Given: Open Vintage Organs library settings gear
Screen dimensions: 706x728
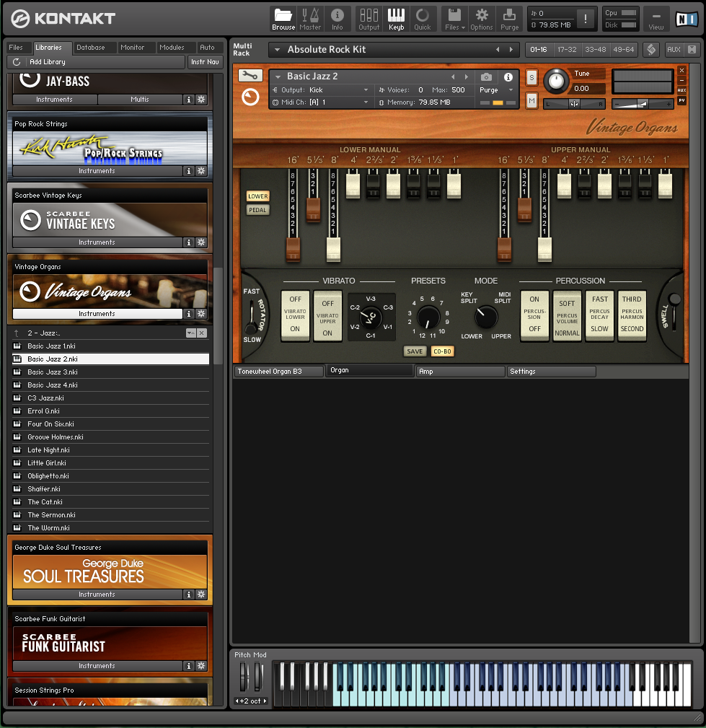Looking at the screenshot, I should point(201,314).
